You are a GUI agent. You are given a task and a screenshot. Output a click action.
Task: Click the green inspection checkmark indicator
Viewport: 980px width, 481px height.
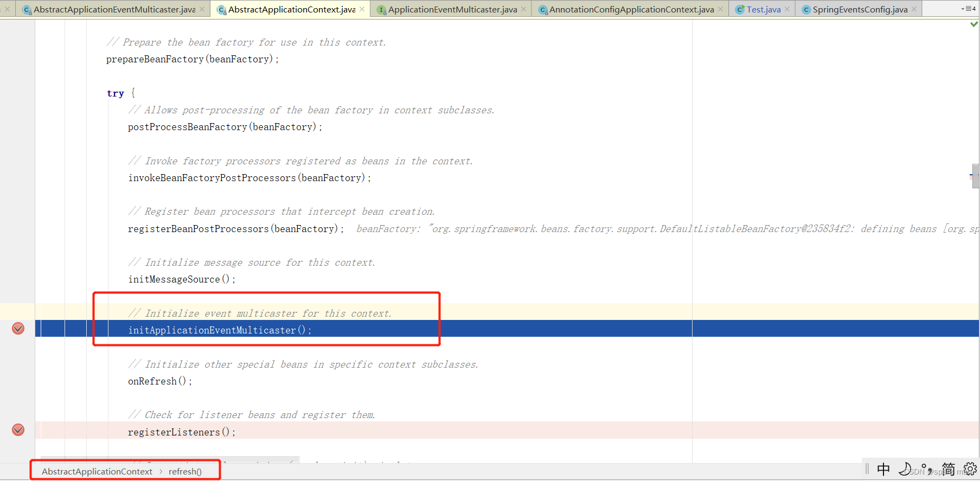tap(974, 24)
